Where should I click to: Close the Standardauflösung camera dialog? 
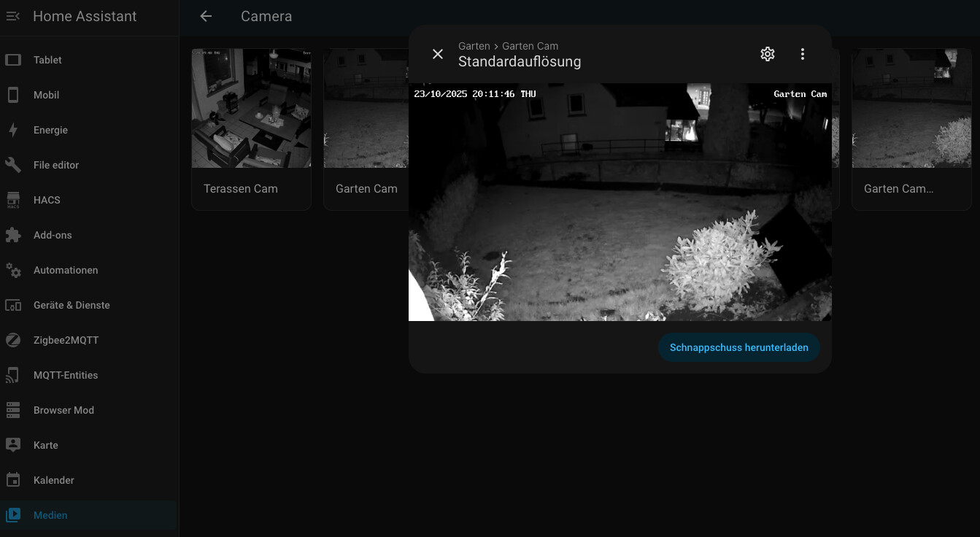438,54
